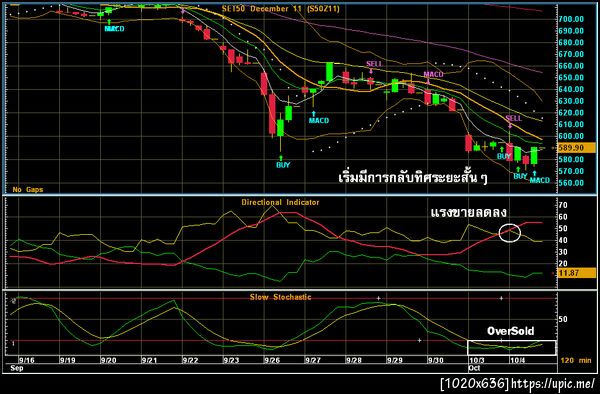Click the 60 level on Directional Indicator axis
The height and width of the screenshot is (394, 600).
point(563,217)
